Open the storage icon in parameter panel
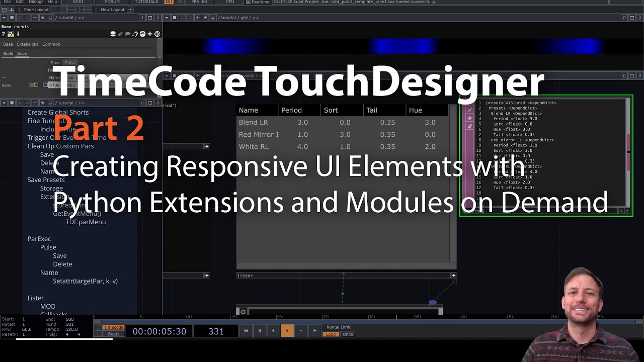Viewport: 644px width, 362px height. point(113,34)
